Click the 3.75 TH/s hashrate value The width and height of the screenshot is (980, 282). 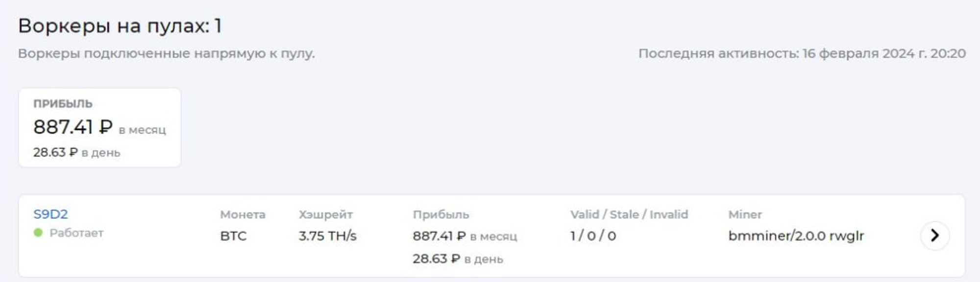coord(327,236)
